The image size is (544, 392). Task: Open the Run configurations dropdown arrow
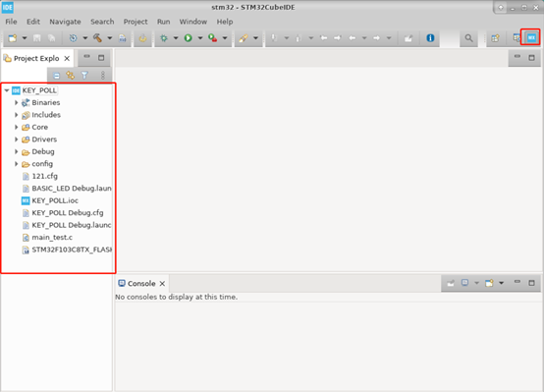pos(200,38)
